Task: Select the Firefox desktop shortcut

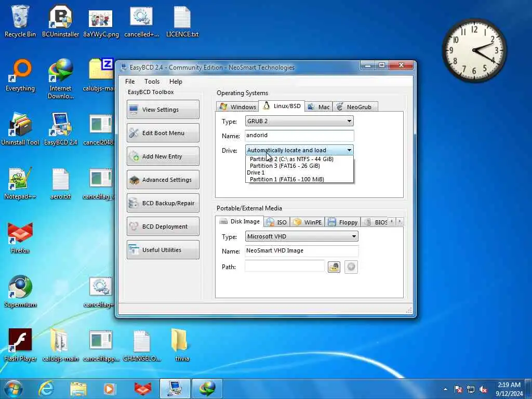Action: pos(20,237)
